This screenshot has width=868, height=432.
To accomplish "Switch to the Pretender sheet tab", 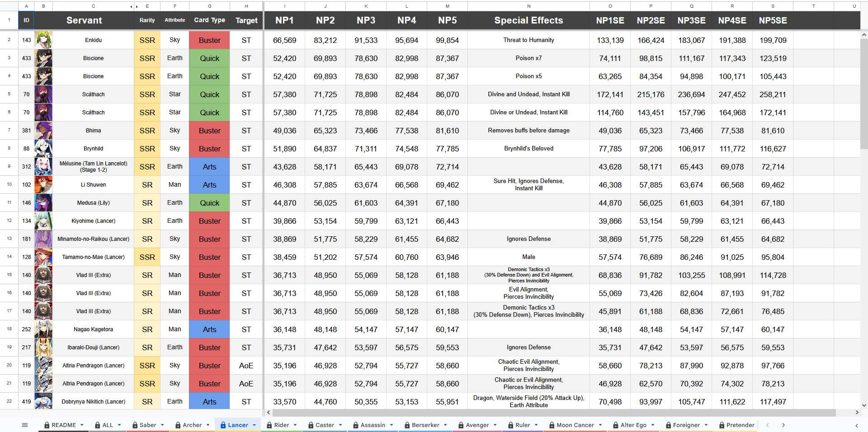I will 740,425.
